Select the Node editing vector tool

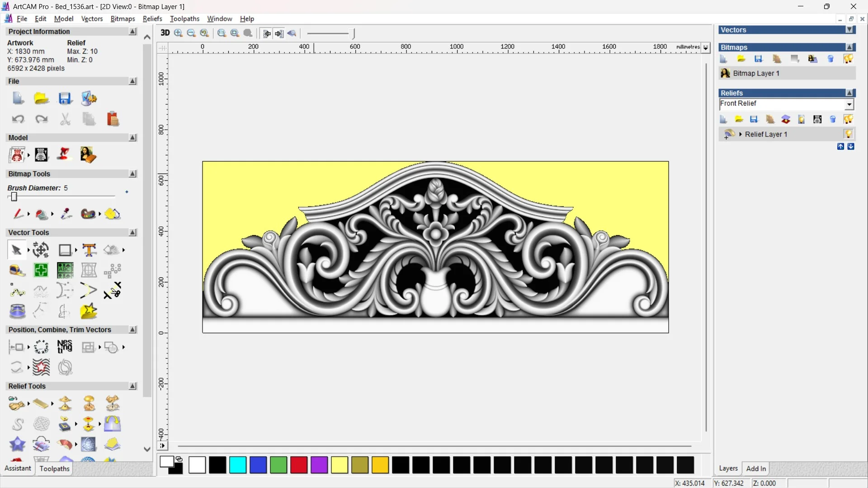[18, 291]
